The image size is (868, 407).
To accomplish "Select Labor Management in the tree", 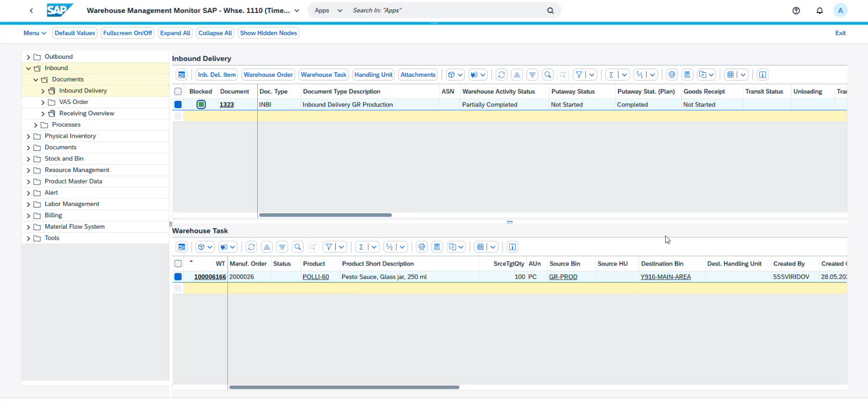I will coord(72,204).
